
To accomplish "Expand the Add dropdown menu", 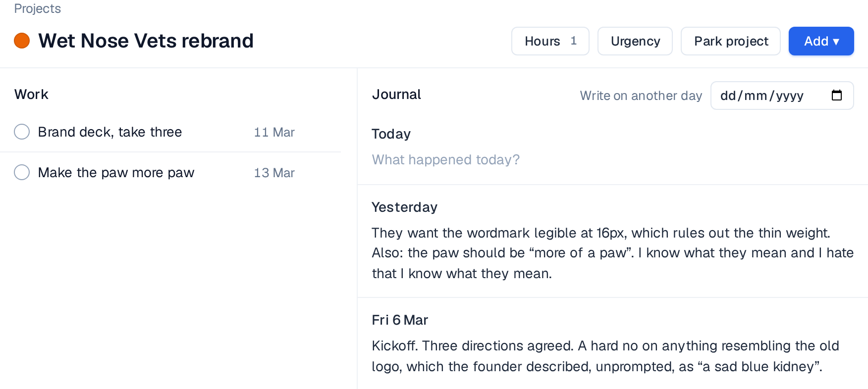I will point(821,41).
